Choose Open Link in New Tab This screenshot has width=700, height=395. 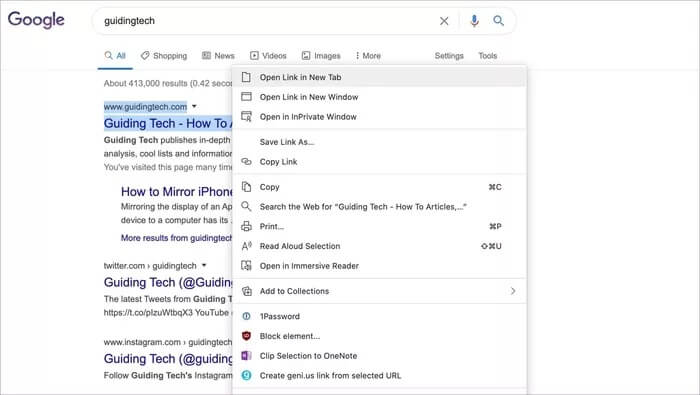[379, 77]
